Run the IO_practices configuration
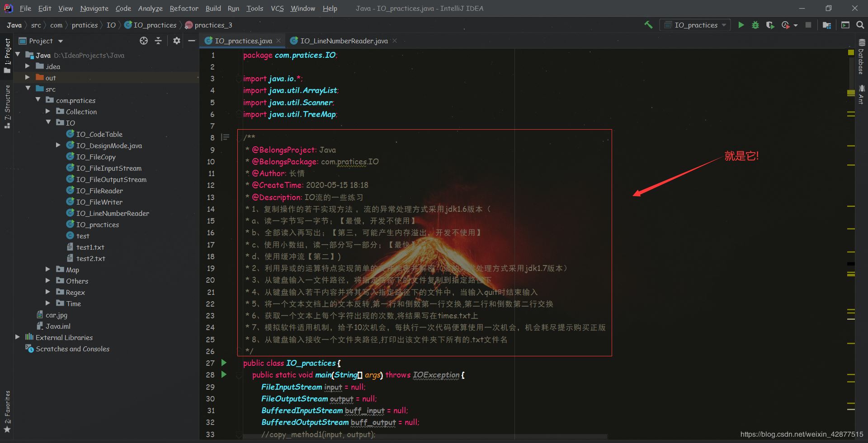 tap(741, 25)
